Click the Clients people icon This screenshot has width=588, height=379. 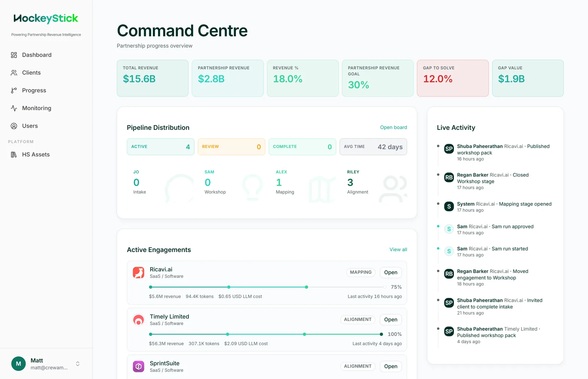(x=14, y=73)
